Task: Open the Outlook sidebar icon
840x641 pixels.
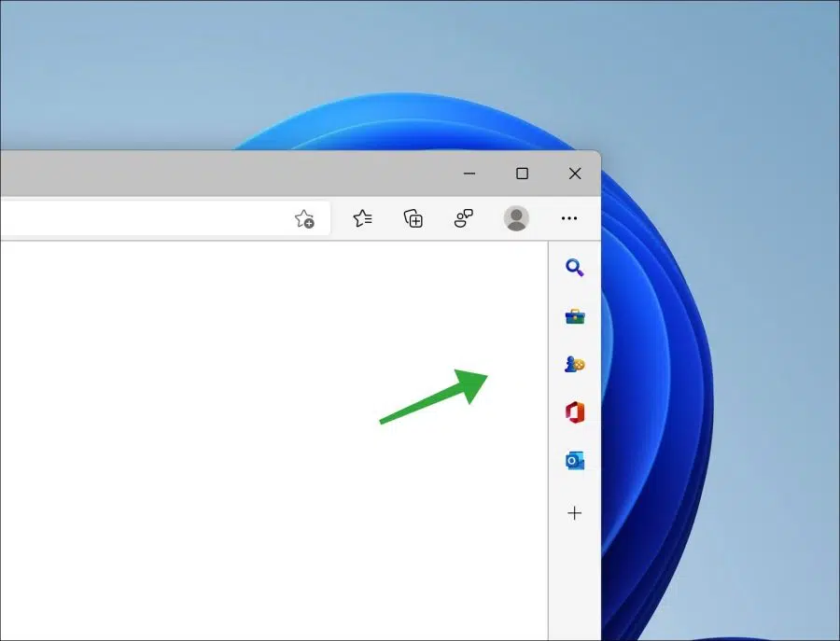Action: click(x=575, y=461)
